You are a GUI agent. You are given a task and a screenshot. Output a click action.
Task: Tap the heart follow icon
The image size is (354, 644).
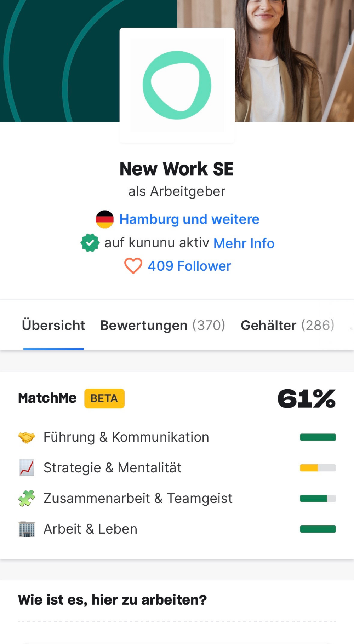coord(133,266)
